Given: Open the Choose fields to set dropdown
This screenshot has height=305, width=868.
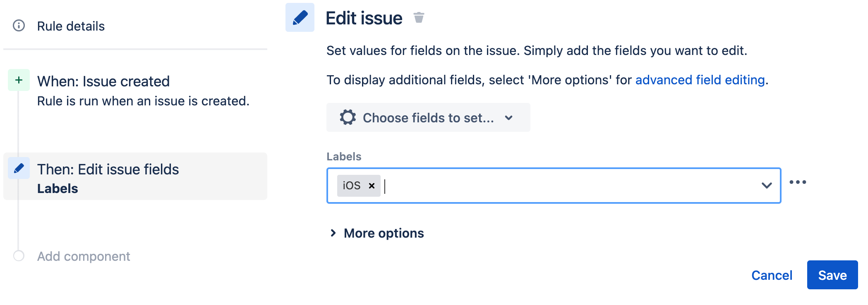Looking at the screenshot, I should 428,118.
